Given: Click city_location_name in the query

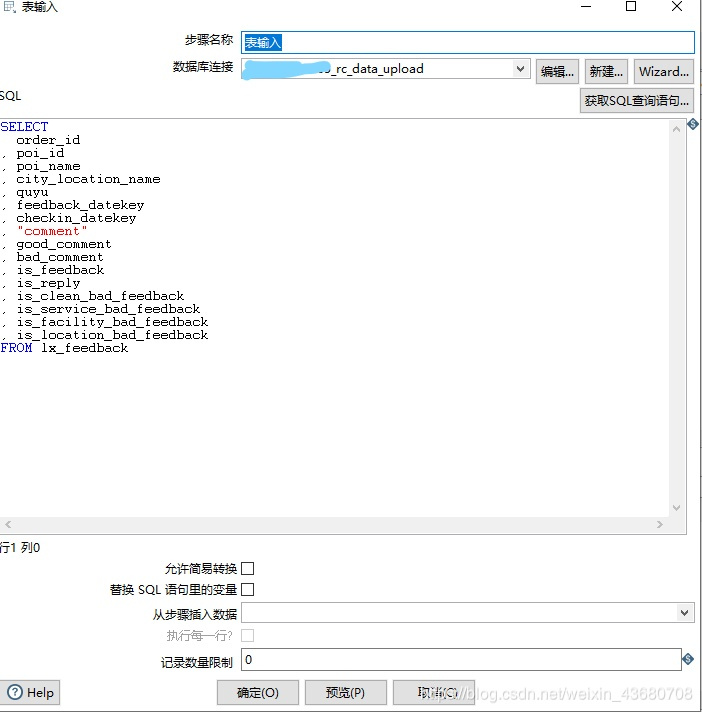Looking at the screenshot, I should pyautogui.click(x=88, y=179).
